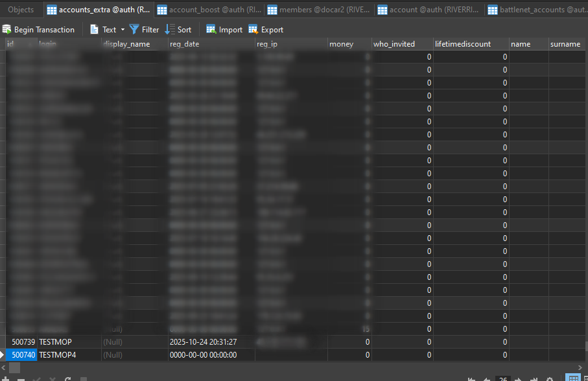Click the TESTMOP4 login cell

click(x=69, y=355)
